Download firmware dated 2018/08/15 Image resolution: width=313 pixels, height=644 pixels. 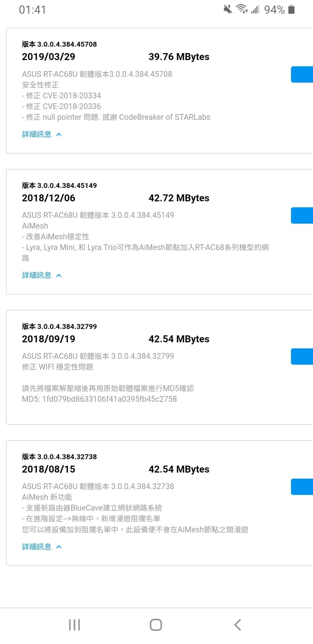point(302,487)
